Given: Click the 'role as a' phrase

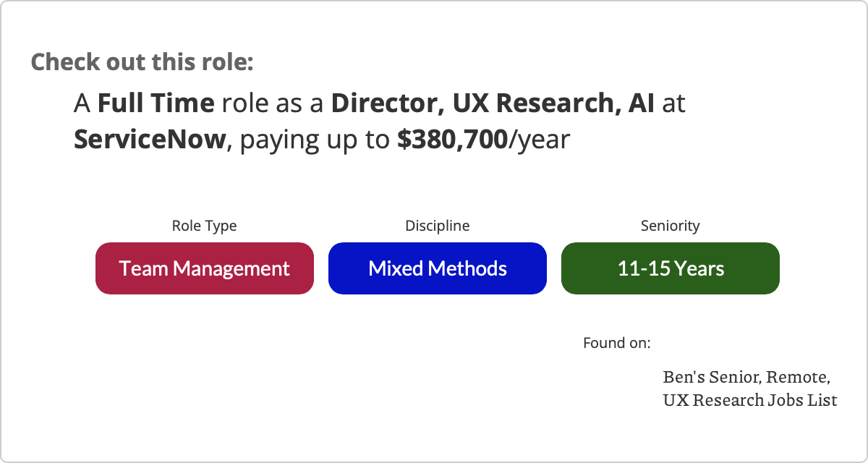Looking at the screenshot, I should [x=273, y=104].
